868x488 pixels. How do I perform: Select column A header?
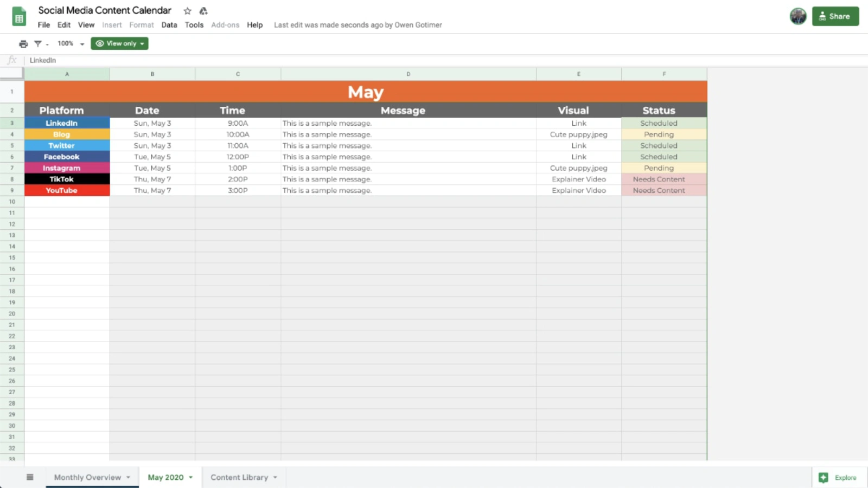click(67, 74)
